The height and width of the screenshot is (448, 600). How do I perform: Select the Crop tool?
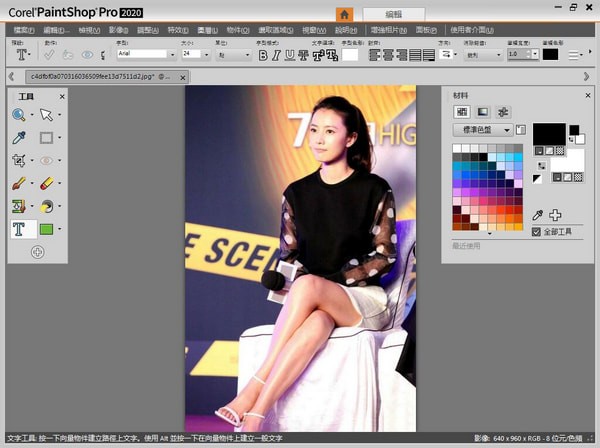[x=18, y=161]
